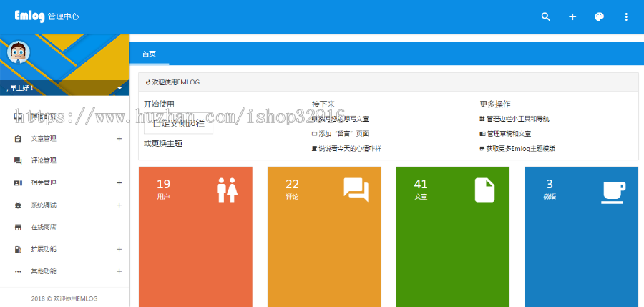This screenshot has height=307, width=644.
Task: Open 管理边栏小工具和导航 link
Action: click(518, 118)
